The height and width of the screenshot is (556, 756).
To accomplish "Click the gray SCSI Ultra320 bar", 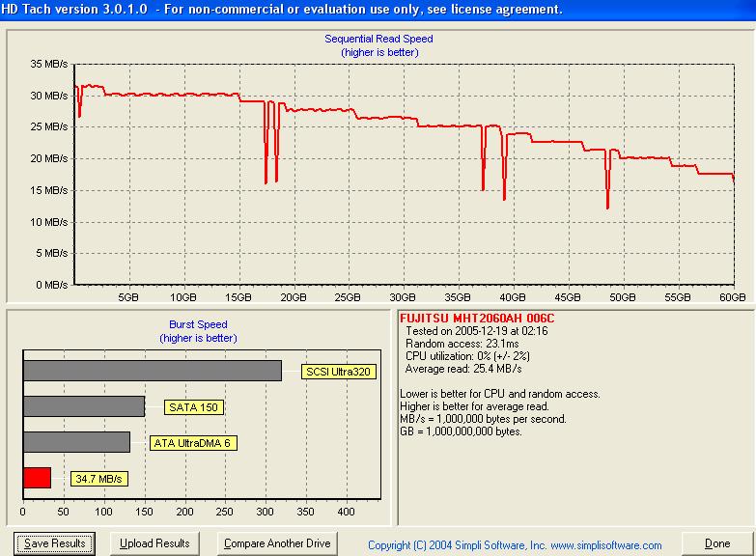I will 153,371.
